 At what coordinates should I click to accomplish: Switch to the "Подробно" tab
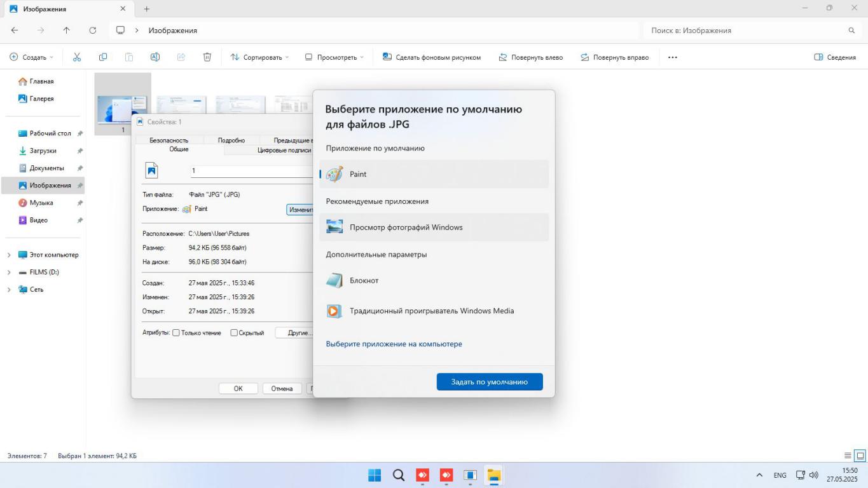231,140
